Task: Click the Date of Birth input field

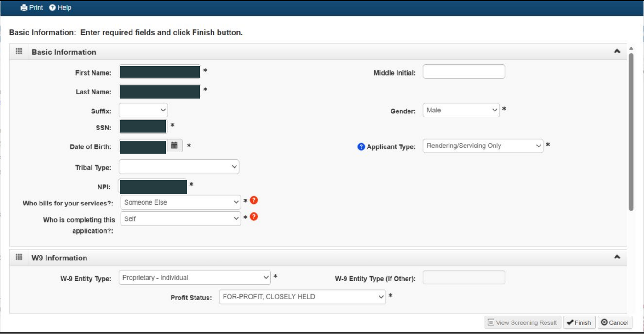Action: 143,146
